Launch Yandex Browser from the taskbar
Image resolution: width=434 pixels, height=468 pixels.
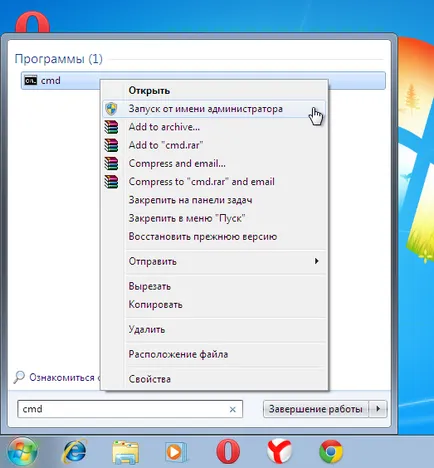click(279, 451)
